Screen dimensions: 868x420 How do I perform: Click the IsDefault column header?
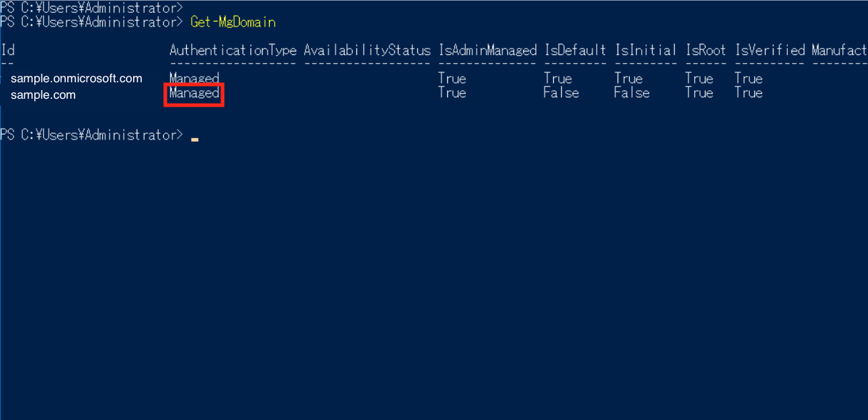point(575,51)
